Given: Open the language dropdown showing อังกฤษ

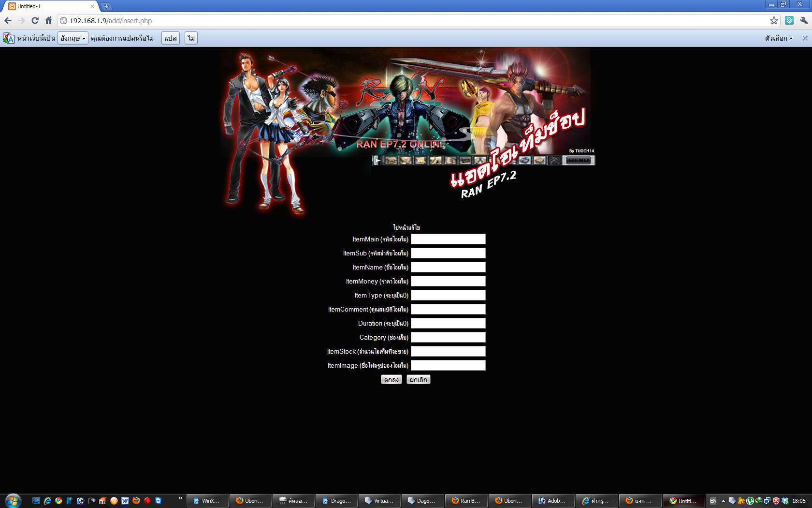Looking at the screenshot, I should pyautogui.click(x=73, y=38).
